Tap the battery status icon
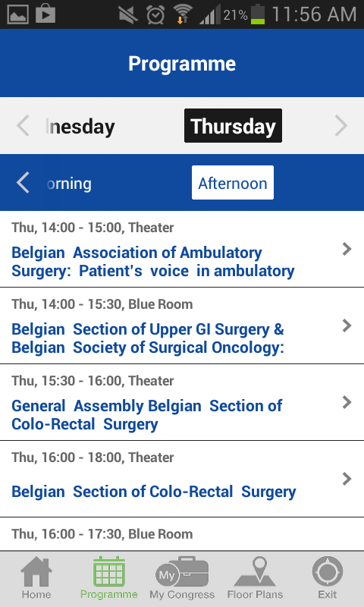This screenshot has width=364, height=607. [x=258, y=14]
